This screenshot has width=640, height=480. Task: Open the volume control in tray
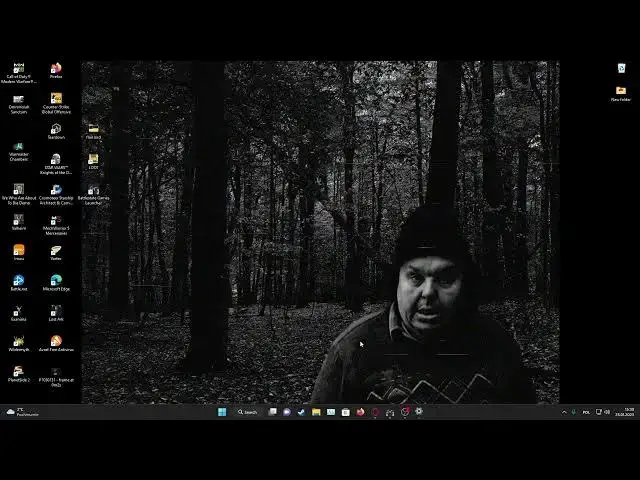tap(607, 412)
